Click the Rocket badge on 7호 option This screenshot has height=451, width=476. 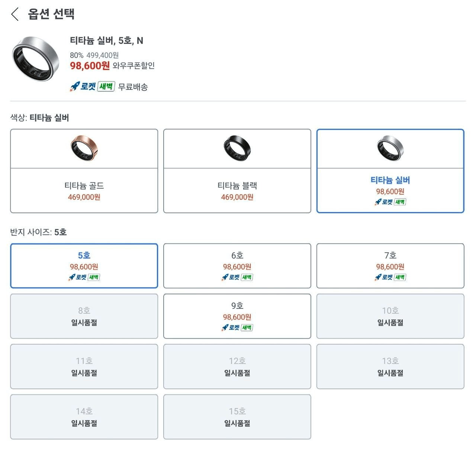click(x=390, y=277)
